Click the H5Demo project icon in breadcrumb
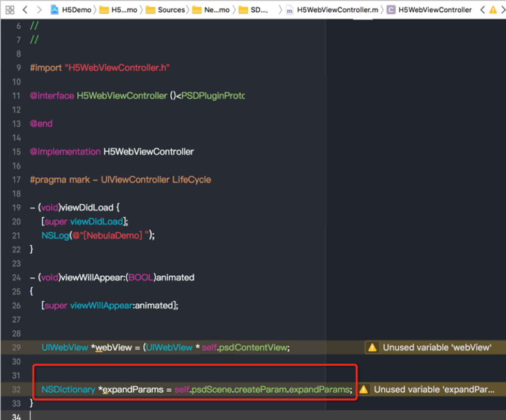This screenshot has height=420, width=506. tap(55, 10)
